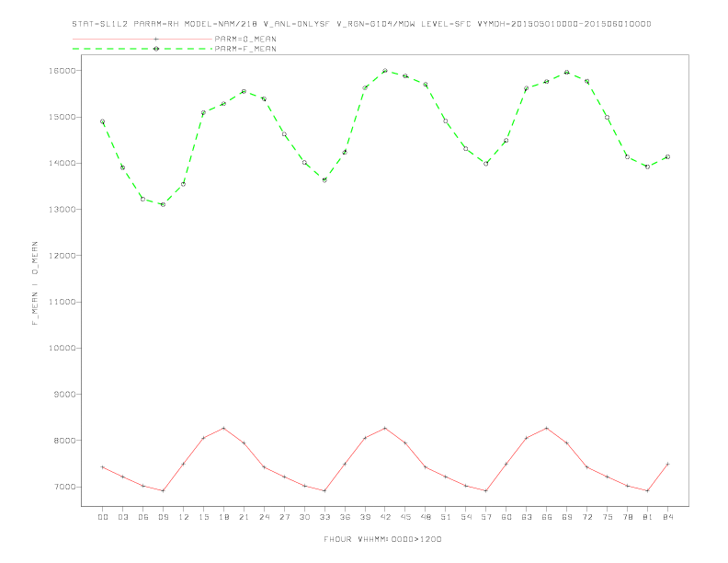Click the green dashed F_MEAN legend line sample
This screenshot has height=563, width=728.
tap(142, 49)
